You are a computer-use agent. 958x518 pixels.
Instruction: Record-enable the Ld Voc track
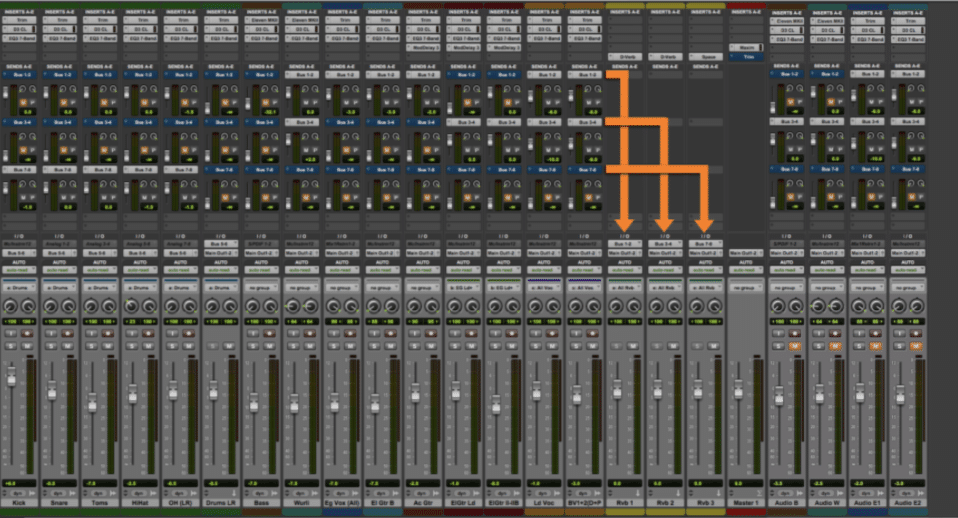(552, 334)
